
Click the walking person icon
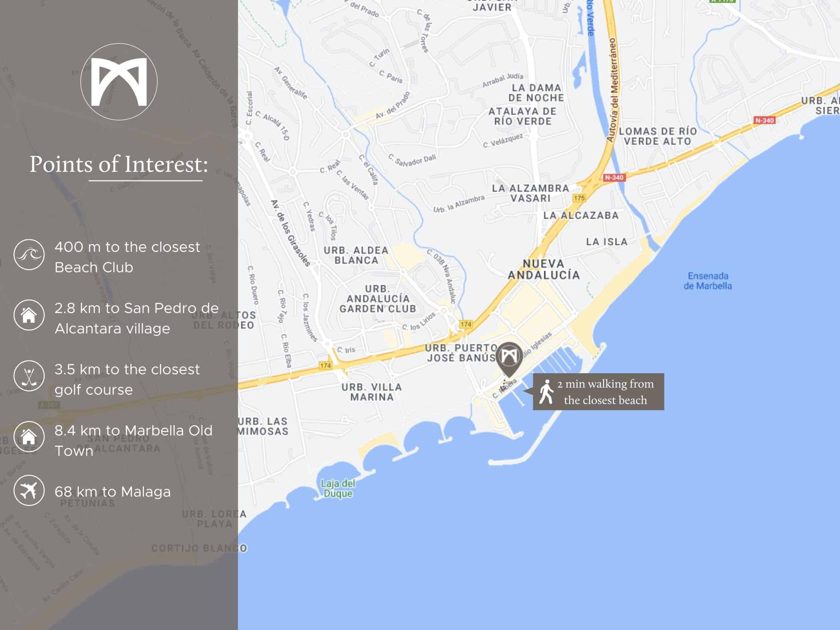(546, 392)
